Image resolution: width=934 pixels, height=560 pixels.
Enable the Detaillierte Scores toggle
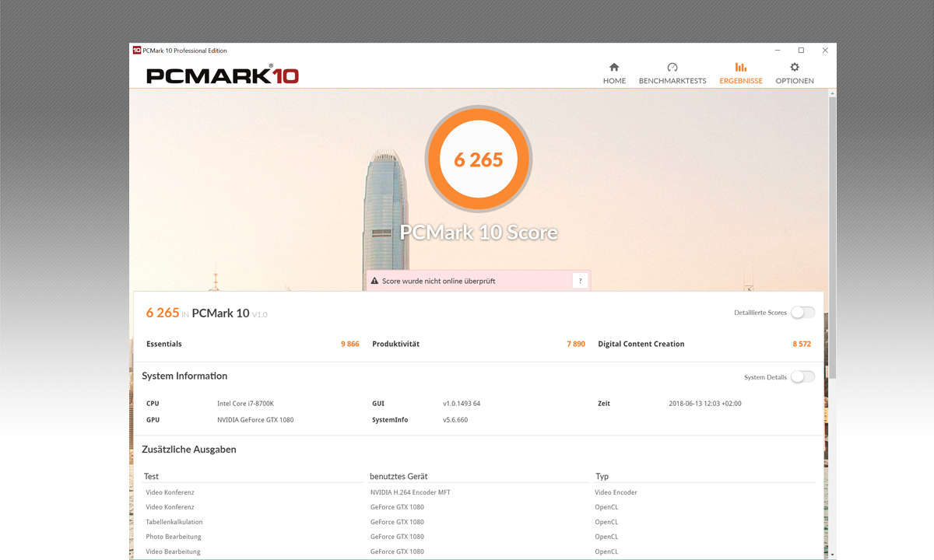[802, 313]
